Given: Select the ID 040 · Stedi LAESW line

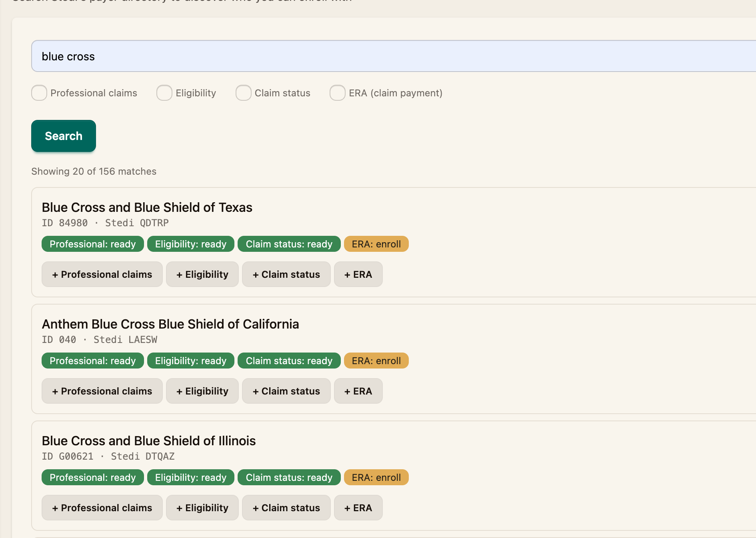Looking at the screenshot, I should (x=100, y=340).
